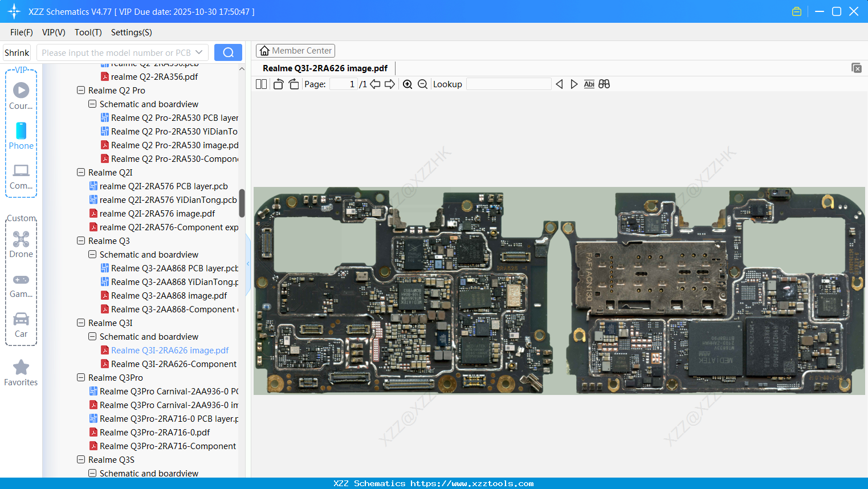Screen dimensions: 868x489
Task: Collapse Schematic and boardview under Realme Q3I
Action: coord(92,337)
